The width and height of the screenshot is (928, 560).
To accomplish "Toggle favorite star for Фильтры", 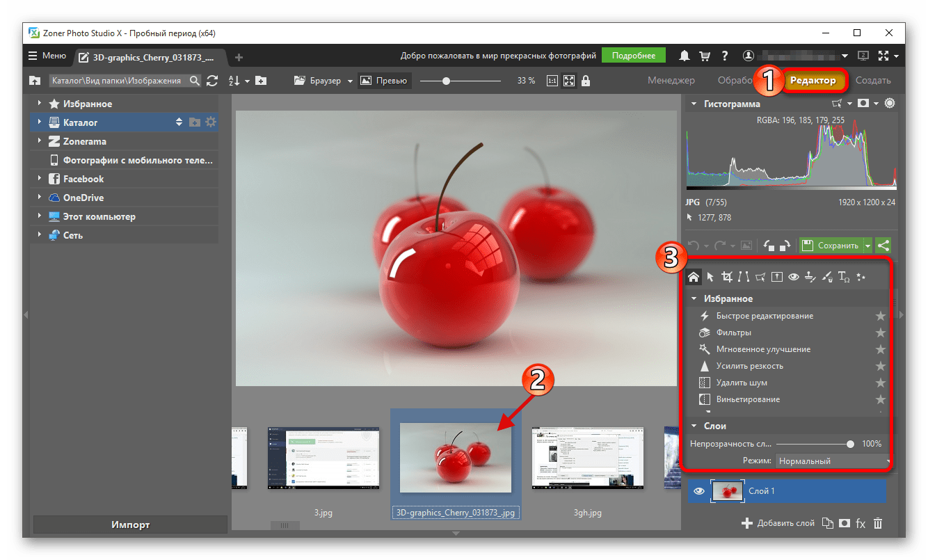I will (x=881, y=333).
